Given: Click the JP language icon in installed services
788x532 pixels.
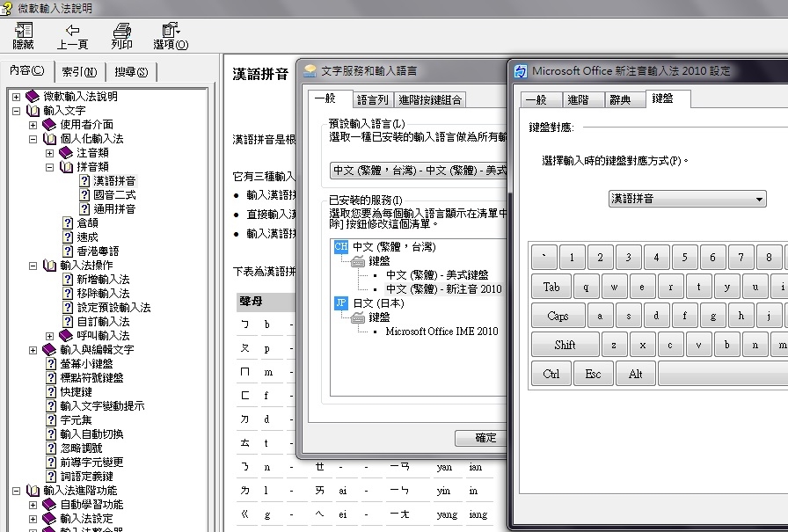Looking at the screenshot, I should tap(340, 302).
